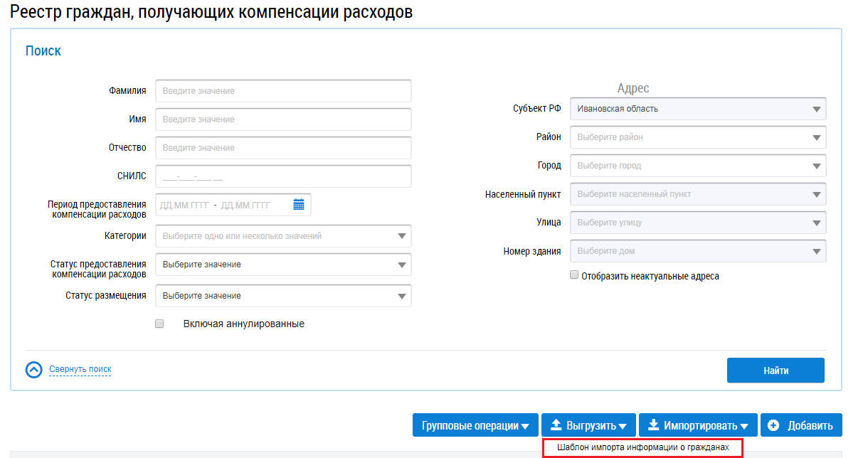Open the calendar date picker icon

pyautogui.click(x=299, y=205)
